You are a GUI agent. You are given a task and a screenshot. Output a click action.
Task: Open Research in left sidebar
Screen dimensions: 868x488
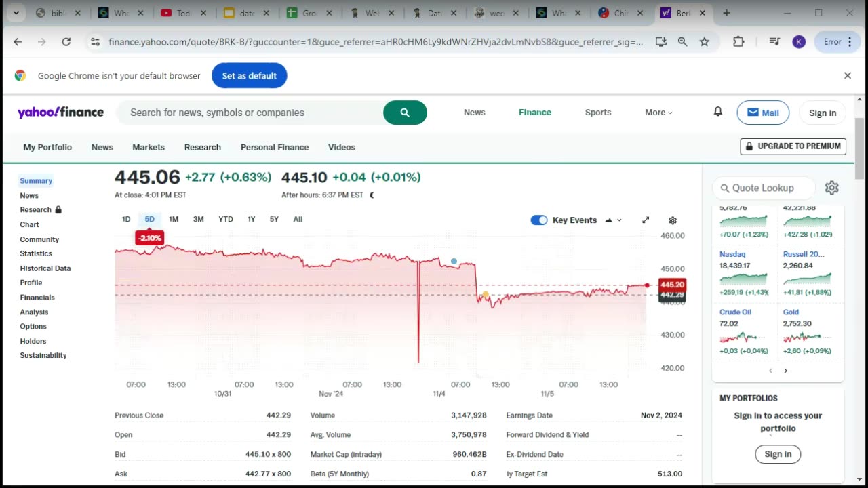(40, 210)
